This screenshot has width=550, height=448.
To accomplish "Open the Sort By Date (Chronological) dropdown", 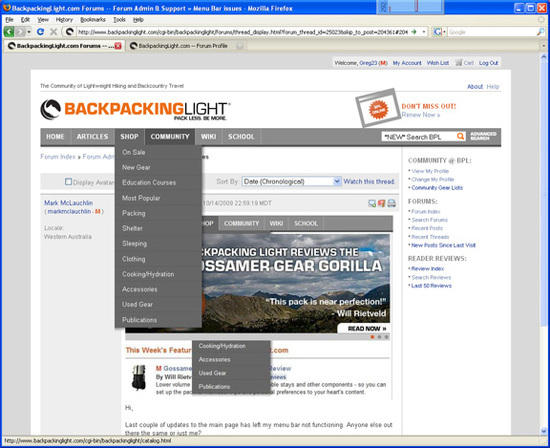I will pyautogui.click(x=291, y=181).
